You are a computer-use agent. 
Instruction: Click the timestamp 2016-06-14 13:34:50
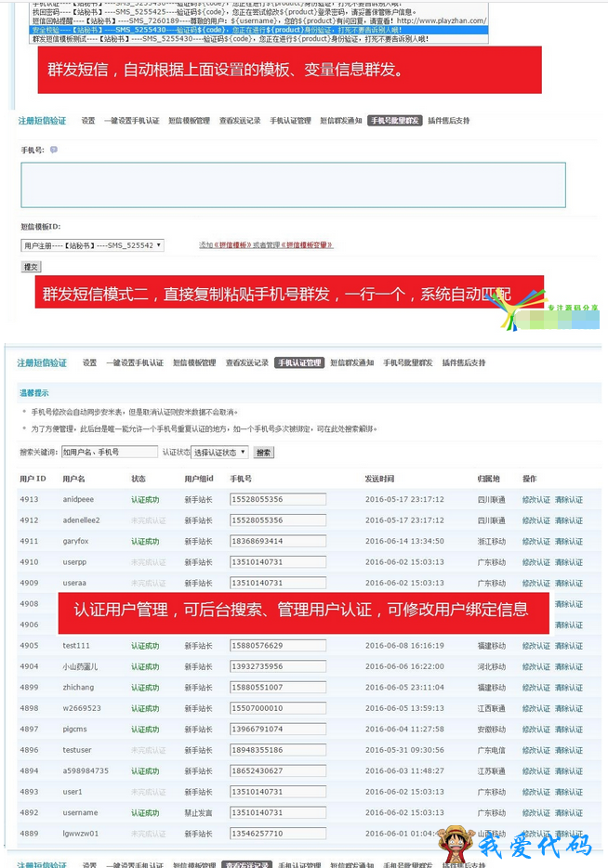(x=404, y=541)
